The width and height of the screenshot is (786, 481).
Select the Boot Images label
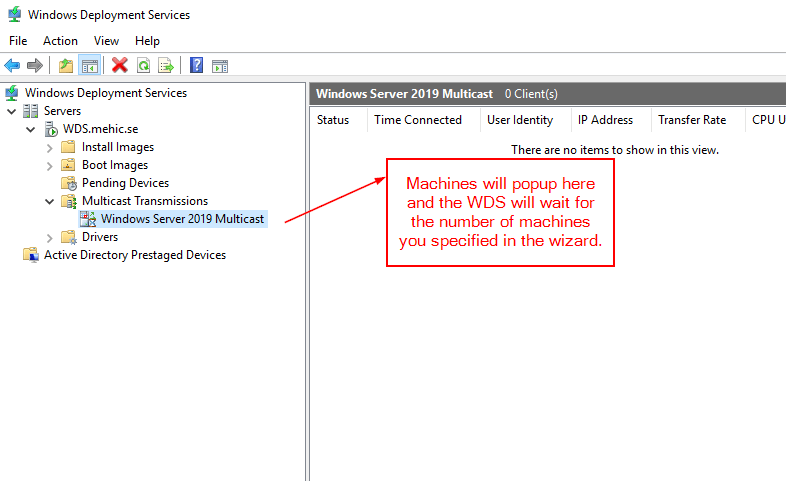(115, 165)
